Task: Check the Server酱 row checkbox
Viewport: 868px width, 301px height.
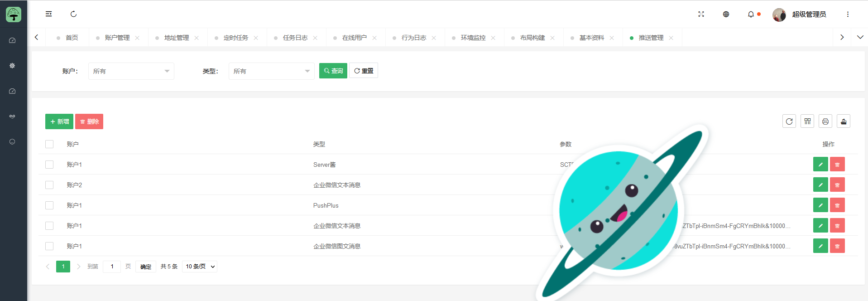Action: (49, 165)
